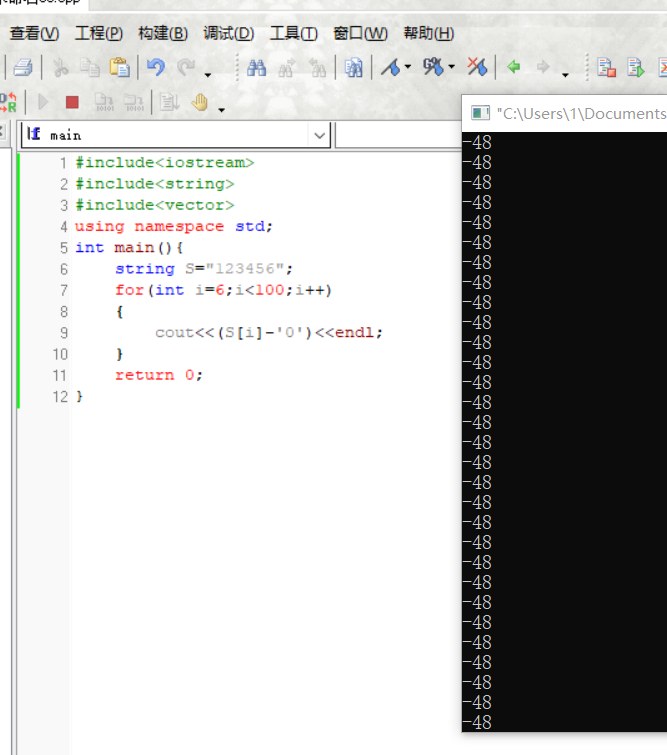This screenshot has height=755, width=667.
Task: Open the Find in Files icon
Action: [353, 67]
